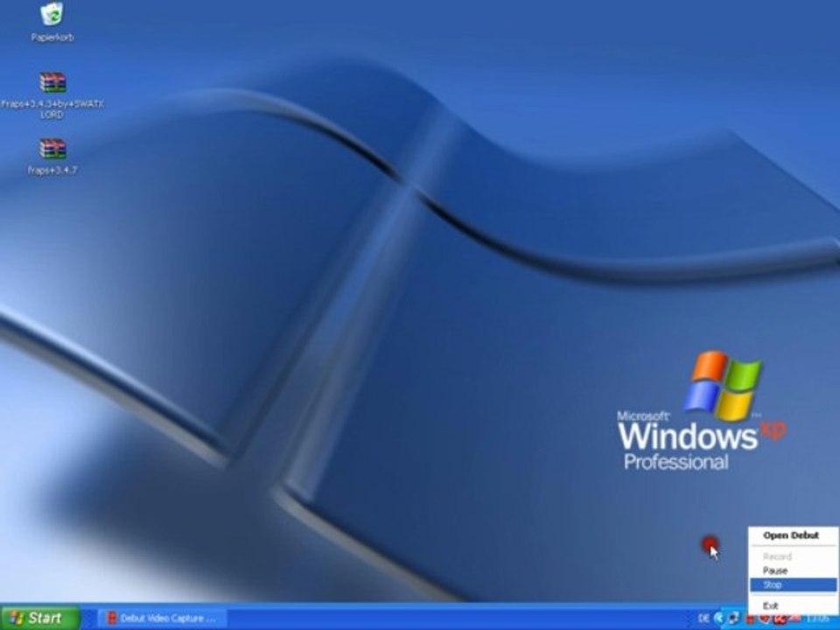
Task: Click the Start button
Action: click(x=40, y=618)
